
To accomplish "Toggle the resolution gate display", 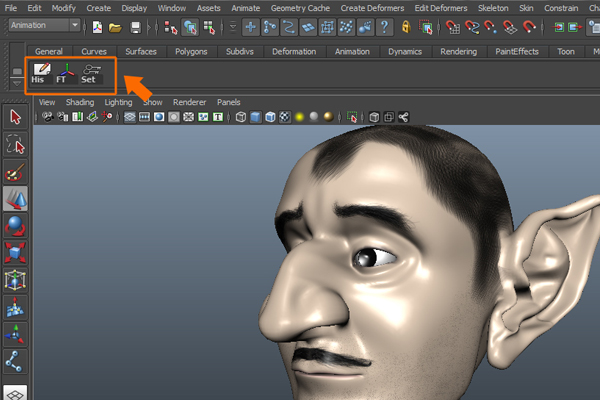I will click(x=159, y=117).
